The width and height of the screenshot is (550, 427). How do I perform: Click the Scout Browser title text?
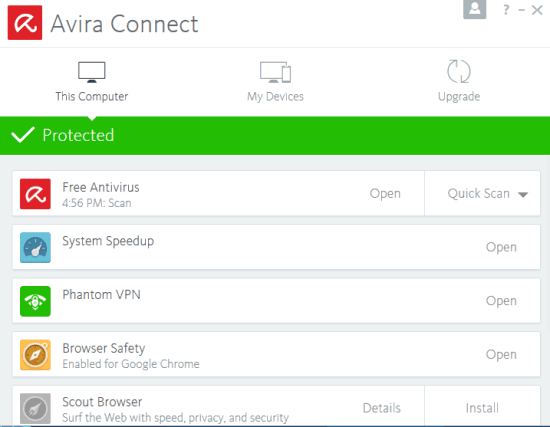tap(102, 402)
